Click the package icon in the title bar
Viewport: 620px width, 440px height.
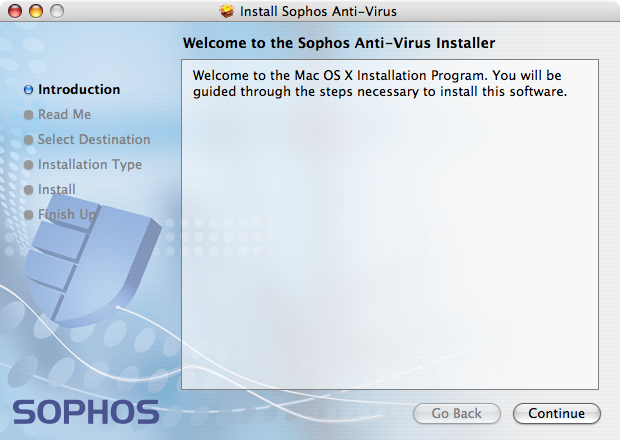click(227, 11)
